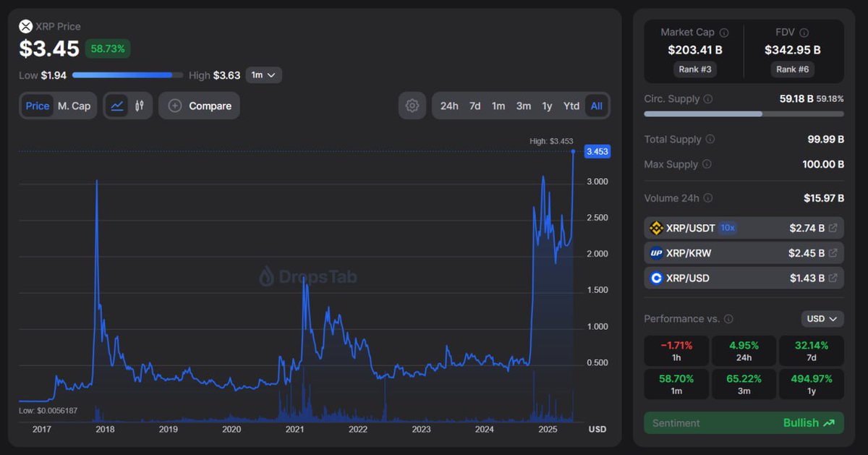
Task: Click the 100.00 B max supply value
Action: pos(823,164)
